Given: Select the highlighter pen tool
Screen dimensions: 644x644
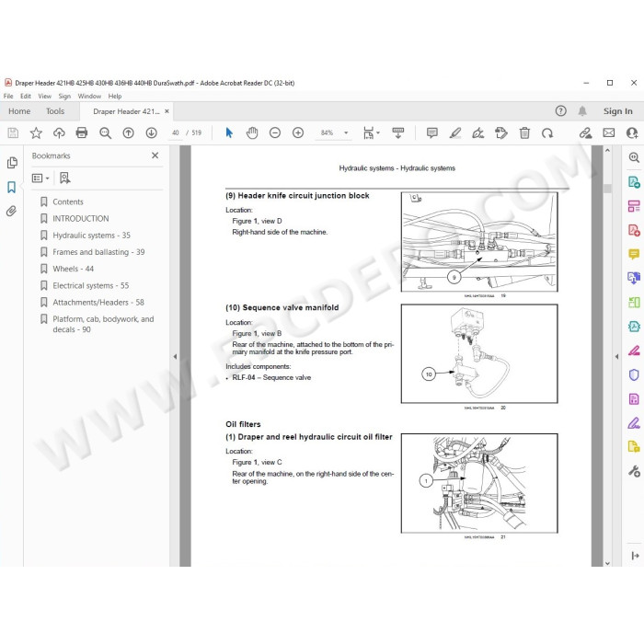Looking at the screenshot, I should tap(455, 132).
